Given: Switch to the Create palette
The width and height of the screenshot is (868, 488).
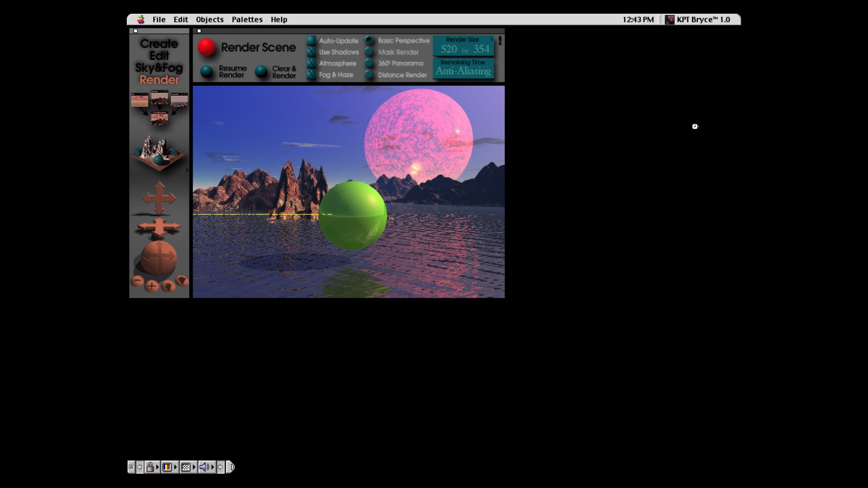Looking at the screenshot, I should tap(159, 44).
